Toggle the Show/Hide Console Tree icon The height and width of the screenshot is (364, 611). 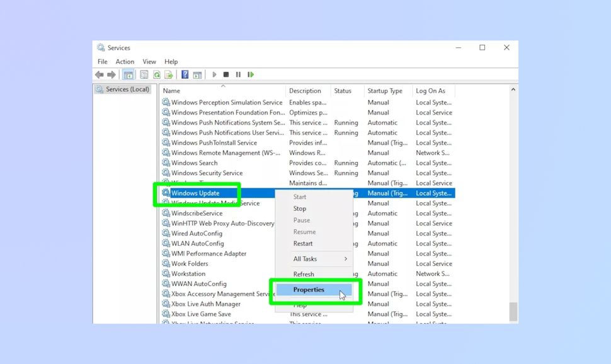(x=128, y=74)
